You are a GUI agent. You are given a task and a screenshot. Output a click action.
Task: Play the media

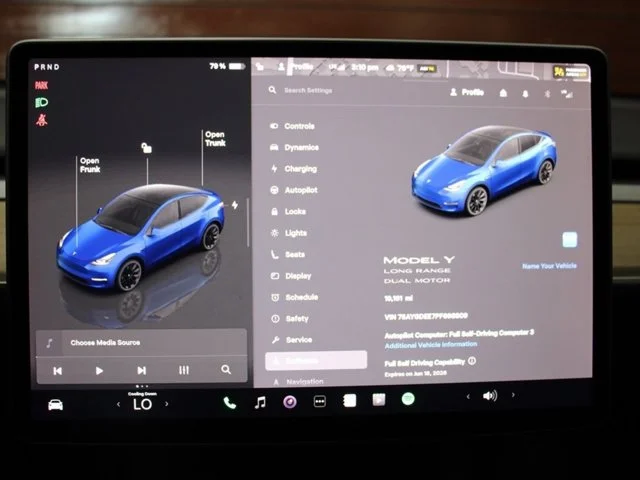pyautogui.click(x=99, y=371)
